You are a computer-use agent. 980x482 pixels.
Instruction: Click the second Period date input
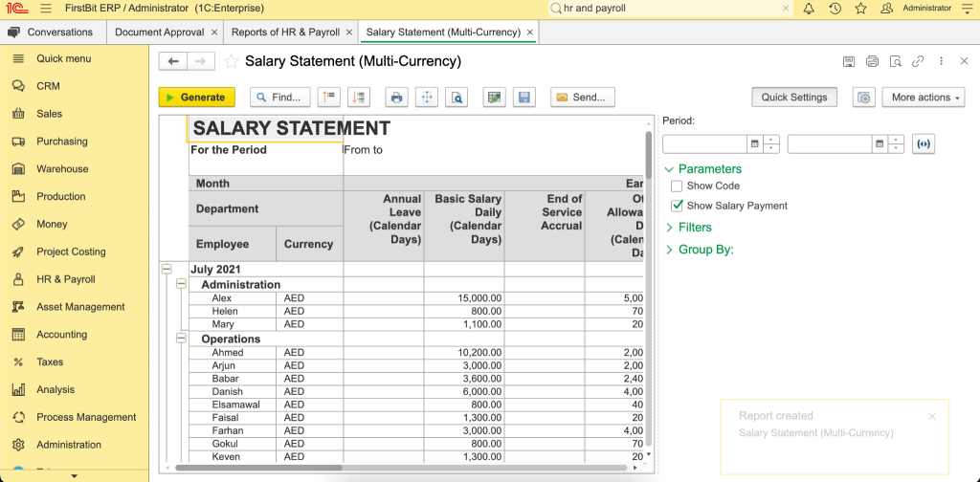830,143
